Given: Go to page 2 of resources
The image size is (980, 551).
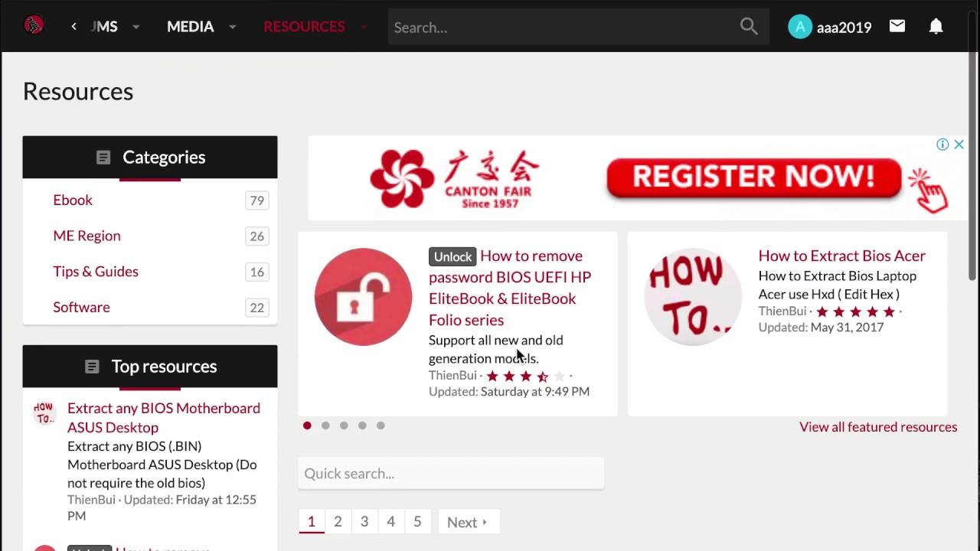Looking at the screenshot, I should (x=338, y=522).
